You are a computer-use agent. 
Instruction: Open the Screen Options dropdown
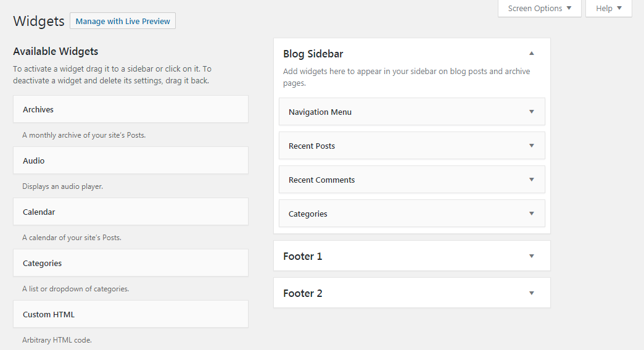point(540,8)
